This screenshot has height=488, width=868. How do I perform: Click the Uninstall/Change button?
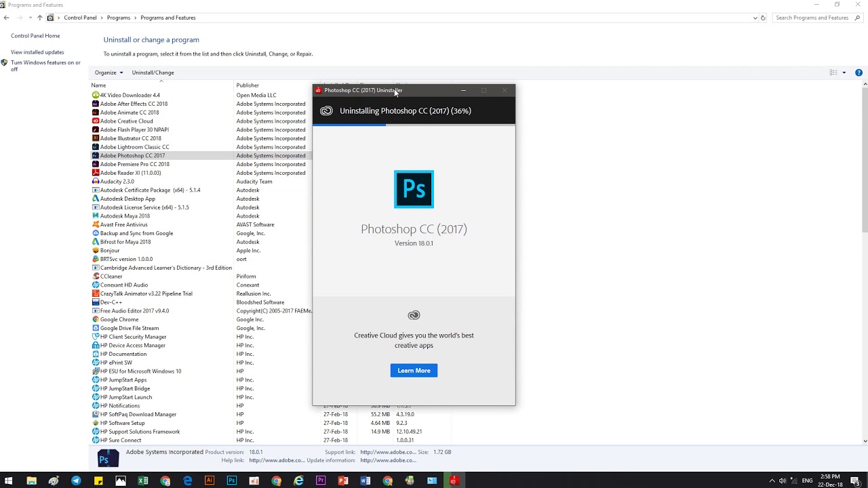pyautogui.click(x=153, y=73)
